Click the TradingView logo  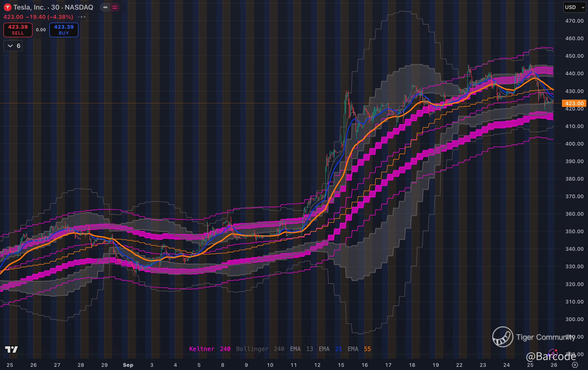coord(12,349)
